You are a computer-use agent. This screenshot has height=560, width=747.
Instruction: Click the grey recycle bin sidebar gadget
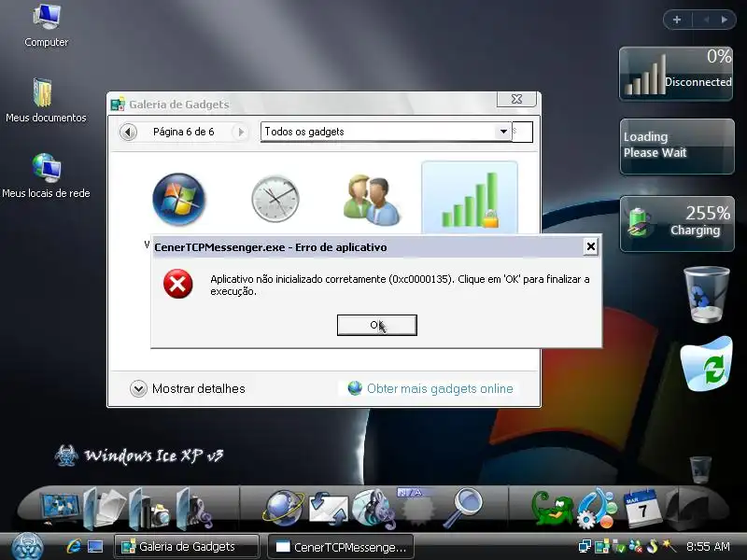pyautogui.click(x=707, y=294)
